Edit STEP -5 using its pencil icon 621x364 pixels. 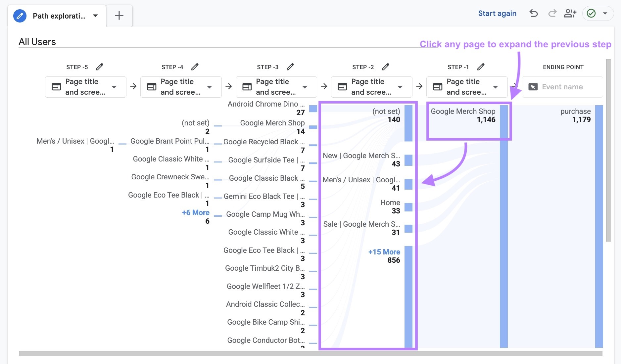(99, 67)
